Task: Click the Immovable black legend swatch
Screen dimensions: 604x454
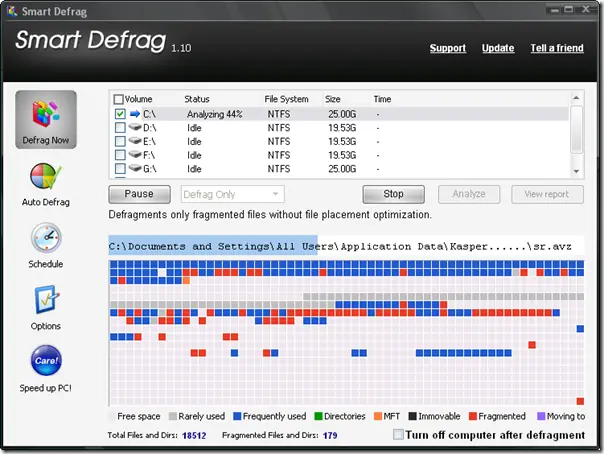Action: click(413, 416)
